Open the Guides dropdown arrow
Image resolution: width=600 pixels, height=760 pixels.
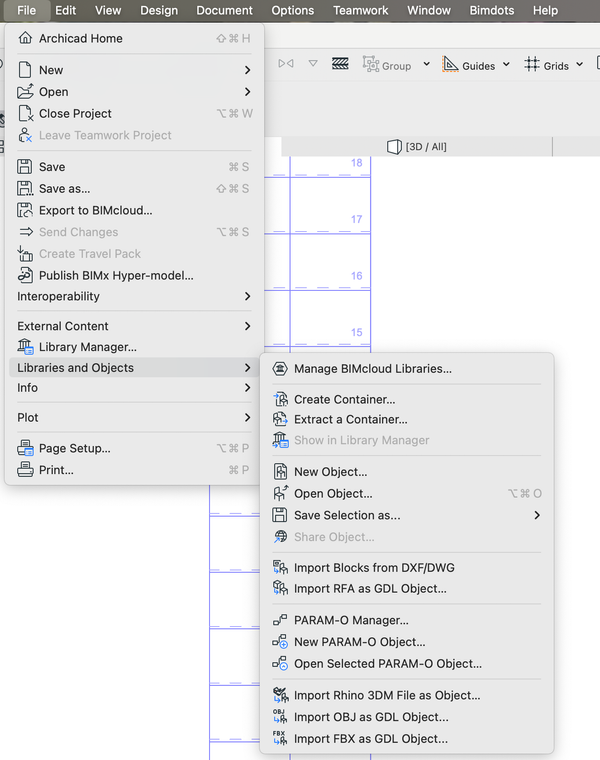tap(506, 64)
